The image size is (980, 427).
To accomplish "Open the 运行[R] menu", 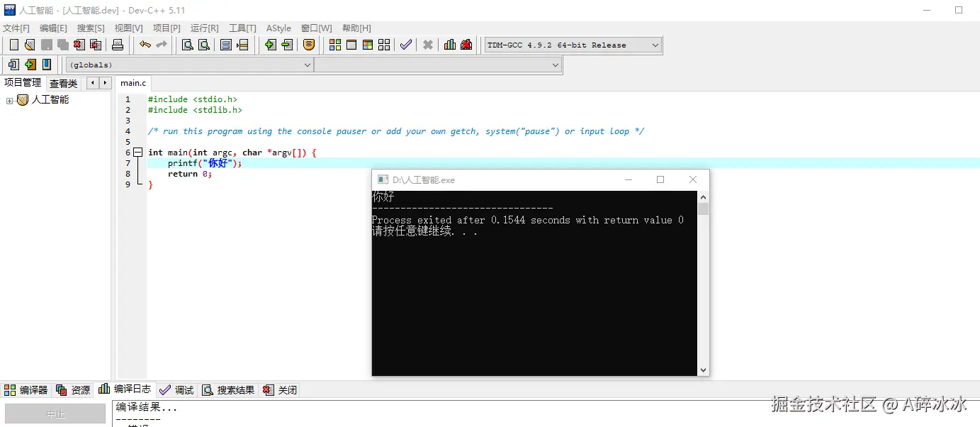I will pyautogui.click(x=204, y=28).
